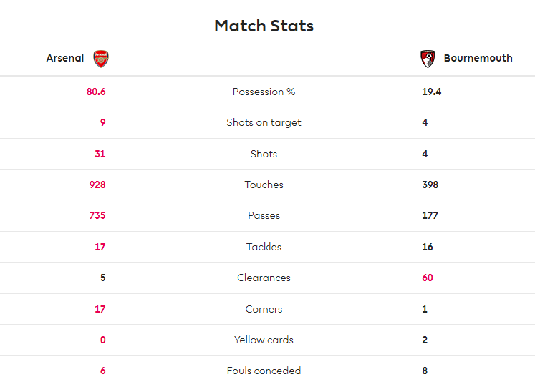The image size is (535, 392).
Task: Open the Bournemouth team name link
Action: coord(478,58)
